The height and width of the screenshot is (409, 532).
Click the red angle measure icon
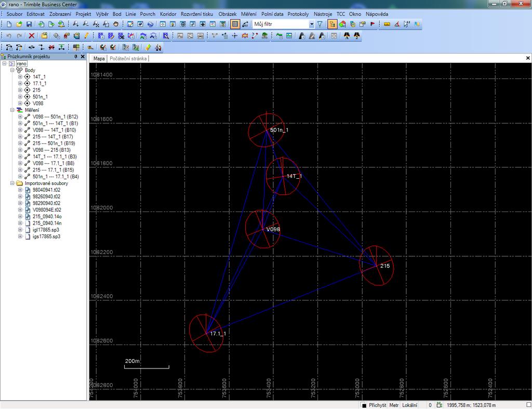397,24
